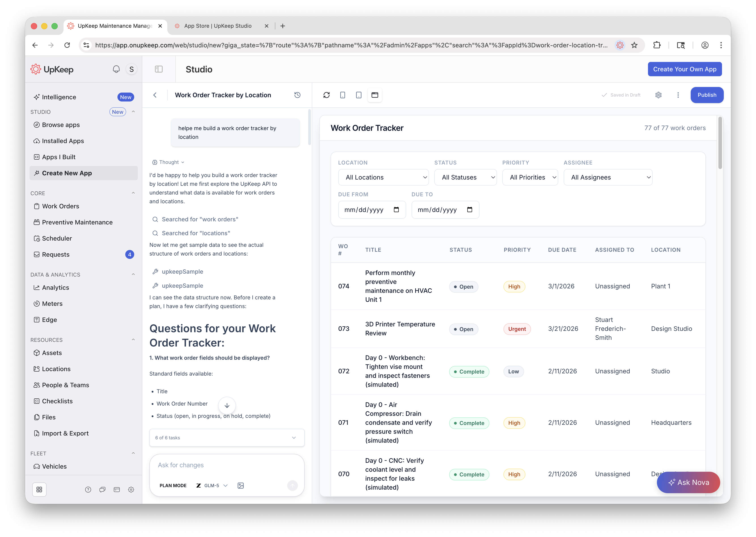Switch preview to mobile phone view
Screen dimensions: 756x537
pyautogui.click(x=342, y=95)
